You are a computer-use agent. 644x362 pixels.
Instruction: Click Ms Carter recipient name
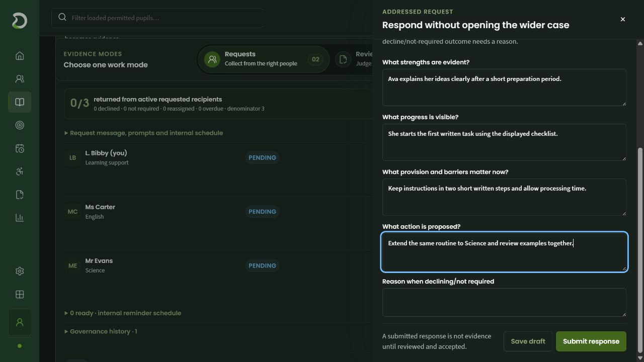(100, 207)
